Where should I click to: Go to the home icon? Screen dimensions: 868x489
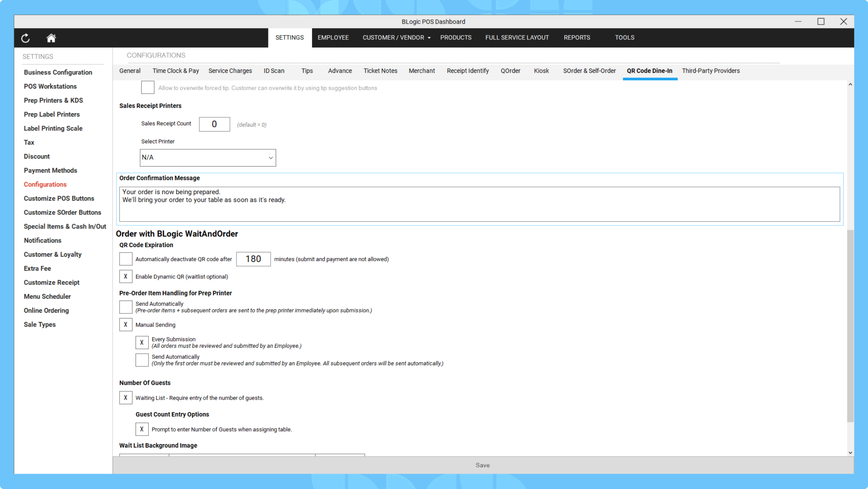51,38
